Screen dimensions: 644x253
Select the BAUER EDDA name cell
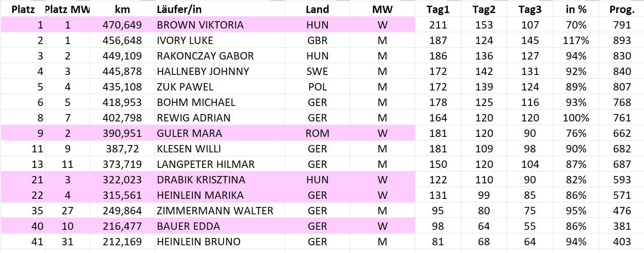pyautogui.click(x=188, y=226)
